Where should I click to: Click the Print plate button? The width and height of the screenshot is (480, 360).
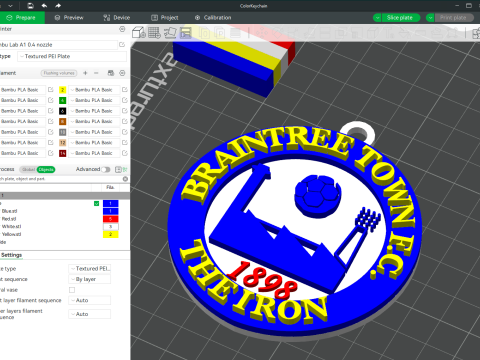tap(454, 18)
